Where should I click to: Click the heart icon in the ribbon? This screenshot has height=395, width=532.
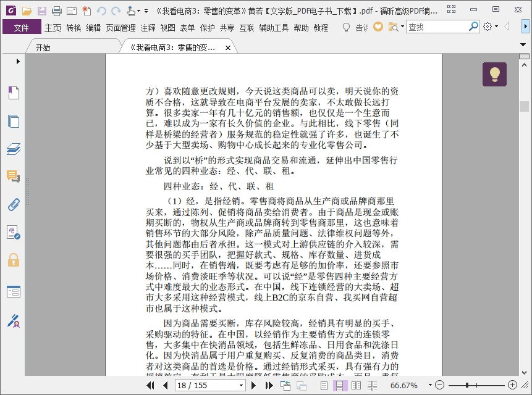coord(378,27)
